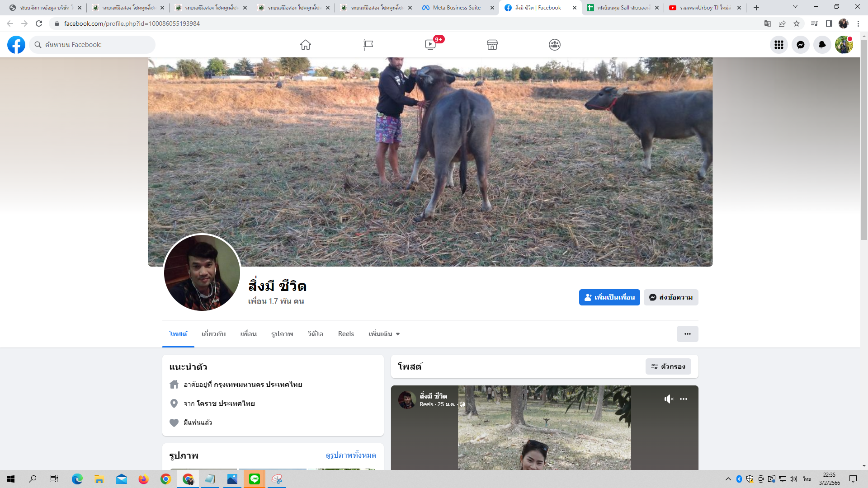Click the Facebook search field
868x488 pixels.
point(93,45)
